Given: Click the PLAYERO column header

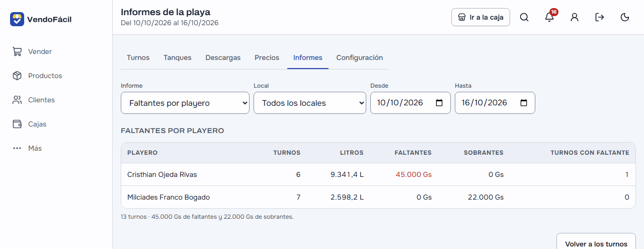Looking at the screenshot, I should (x=142, y=153).
